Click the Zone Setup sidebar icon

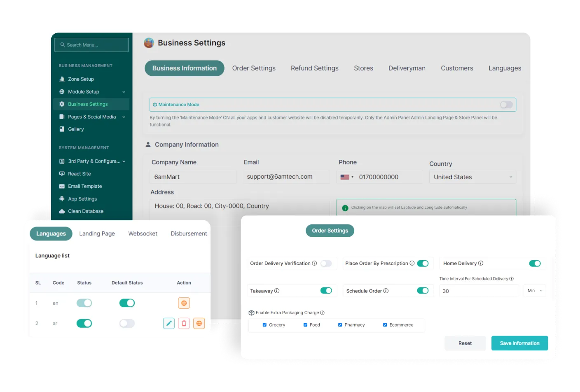62,79
